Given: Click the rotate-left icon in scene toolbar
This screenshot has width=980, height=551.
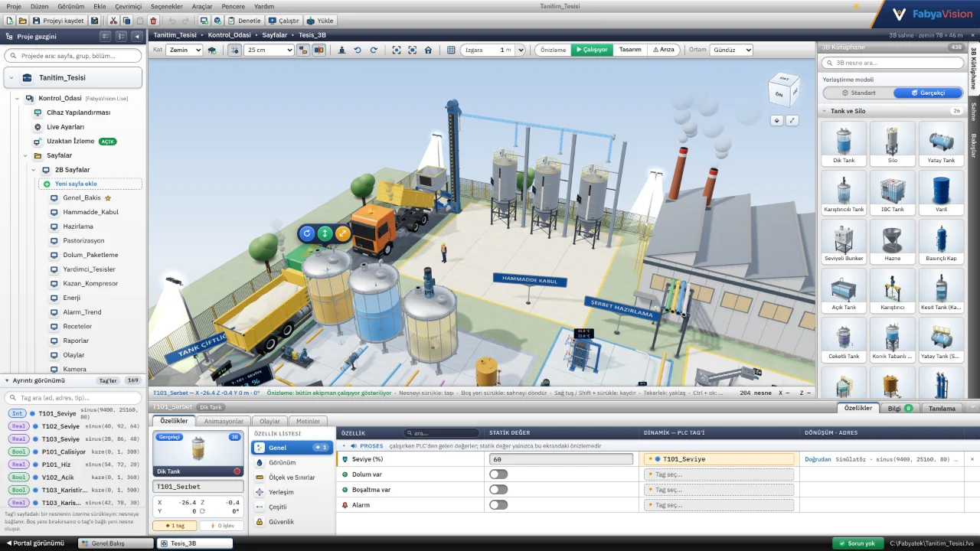Looking at the screenshot, I should (358, 50).
